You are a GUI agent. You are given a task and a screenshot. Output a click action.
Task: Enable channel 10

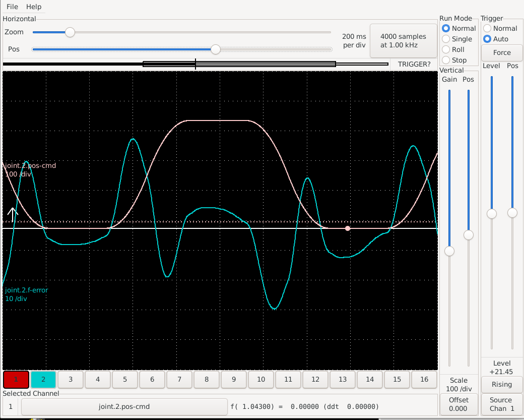tap(261, 380)
